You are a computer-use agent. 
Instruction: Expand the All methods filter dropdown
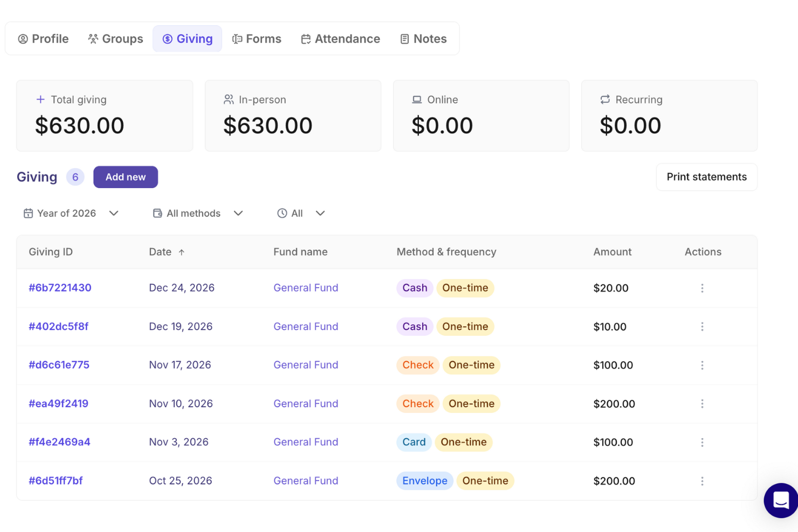pos(197,213)
